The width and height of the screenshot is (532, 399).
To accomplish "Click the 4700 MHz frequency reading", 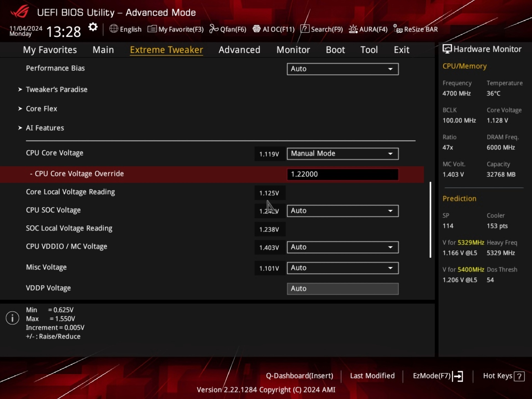I will point(457,93).
